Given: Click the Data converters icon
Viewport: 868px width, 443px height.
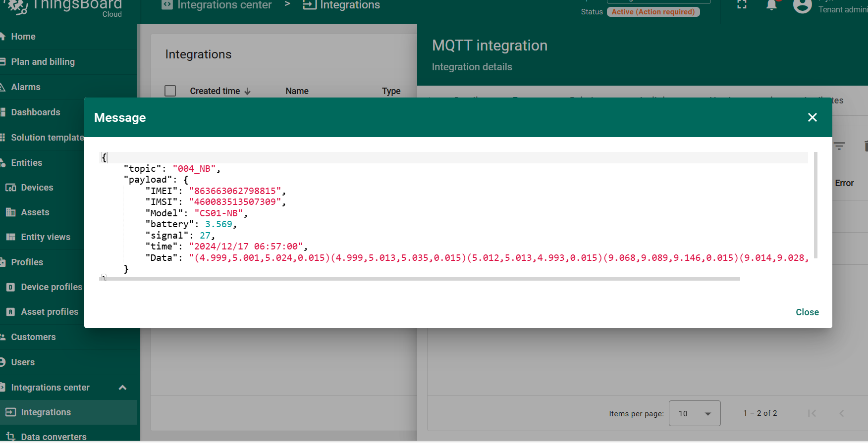Looking at the screenshot, I should point(10,437).
